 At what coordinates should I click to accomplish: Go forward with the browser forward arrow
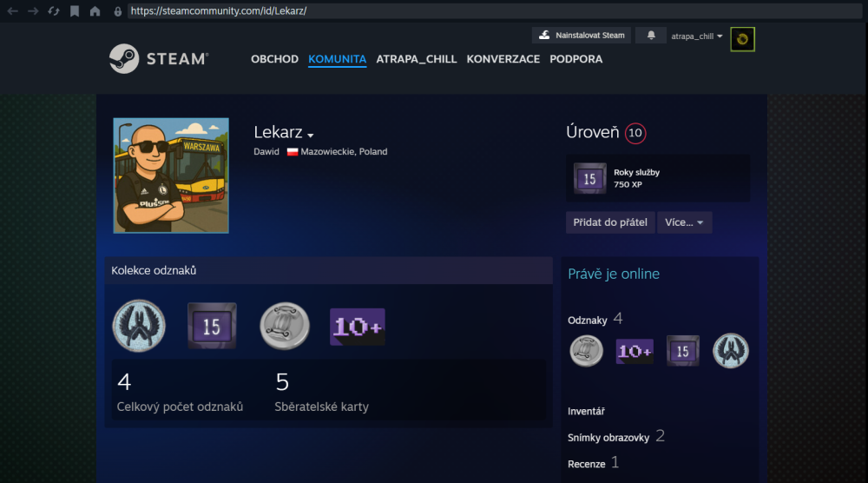coord(33,11)
